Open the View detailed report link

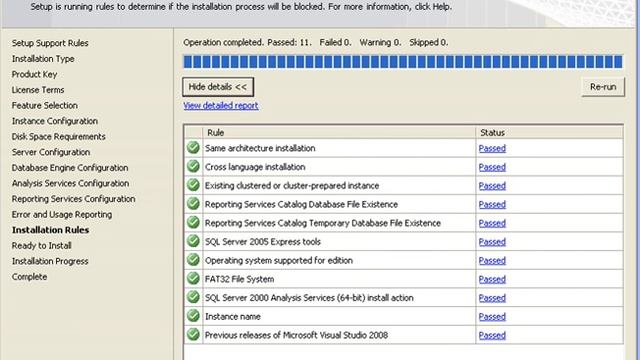(221, 106)
